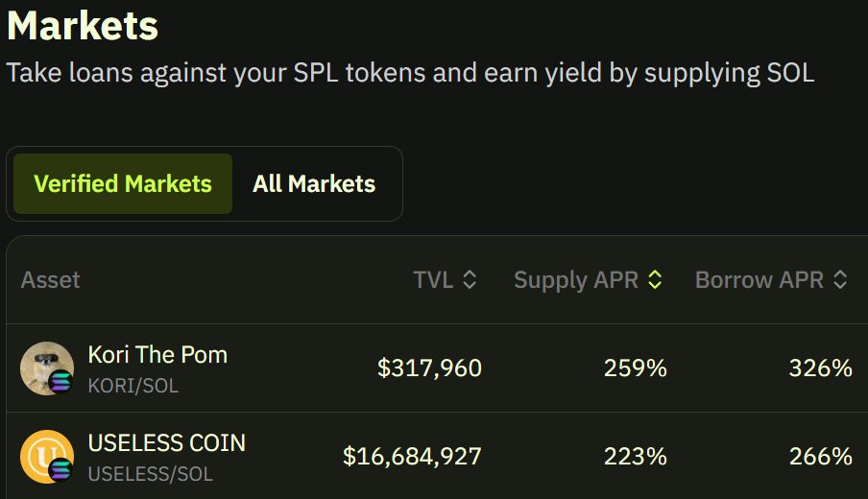The width and height of the screenshot is (868, 499).
Task: Sort by Borrow APR column header
Action: coord(759,280)
